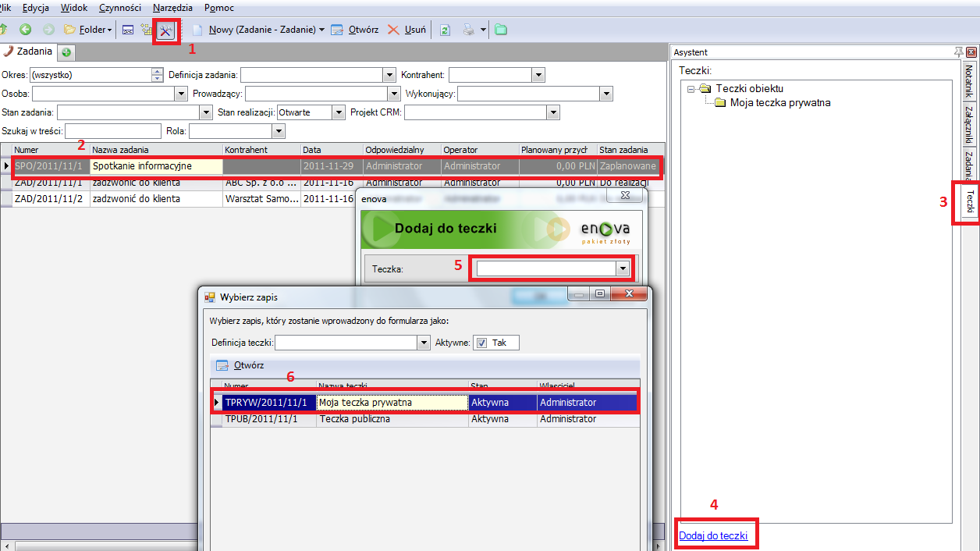Switch to the Teczki side tab

pyautogui.click(x=970, y=202)
